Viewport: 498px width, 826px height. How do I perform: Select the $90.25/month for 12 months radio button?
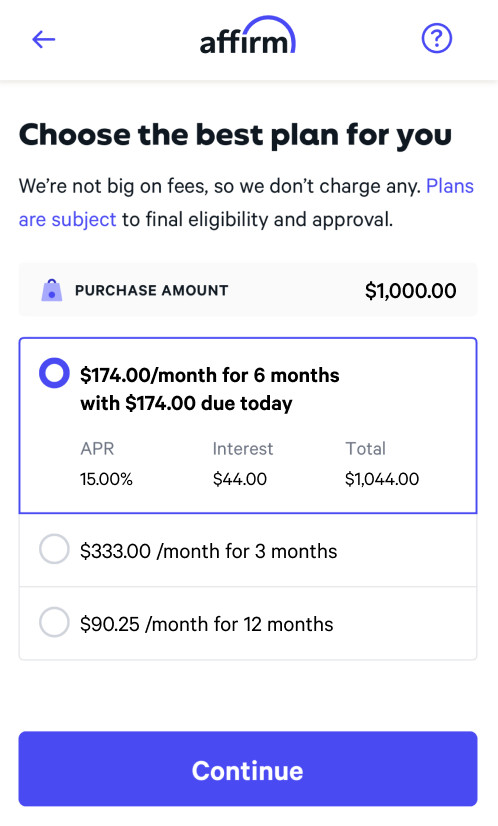tap(54, 622)
